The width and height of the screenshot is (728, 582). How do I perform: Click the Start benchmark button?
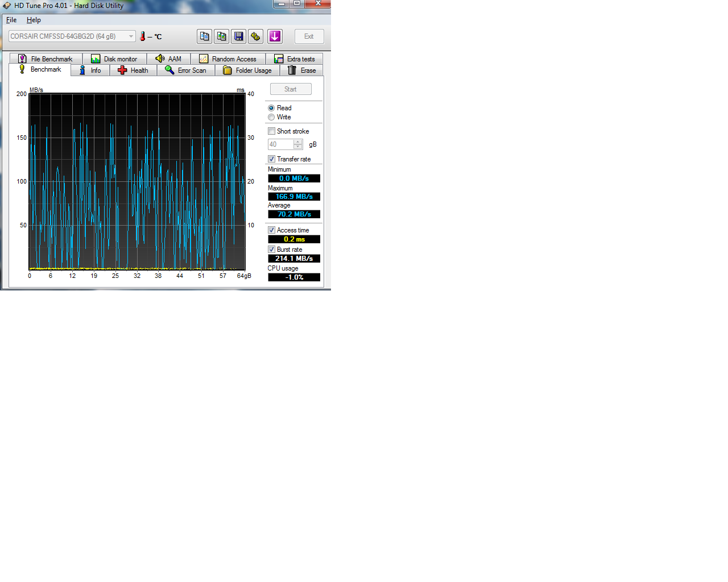coord(291,89)
